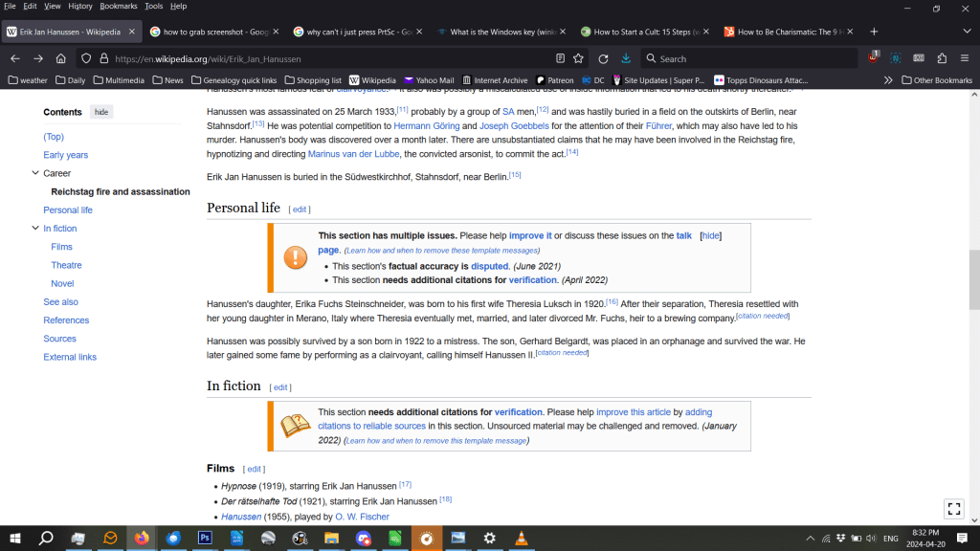Launch VLC media player from the taskbar
The image size is (980, 551).
[x=521, y=539]
